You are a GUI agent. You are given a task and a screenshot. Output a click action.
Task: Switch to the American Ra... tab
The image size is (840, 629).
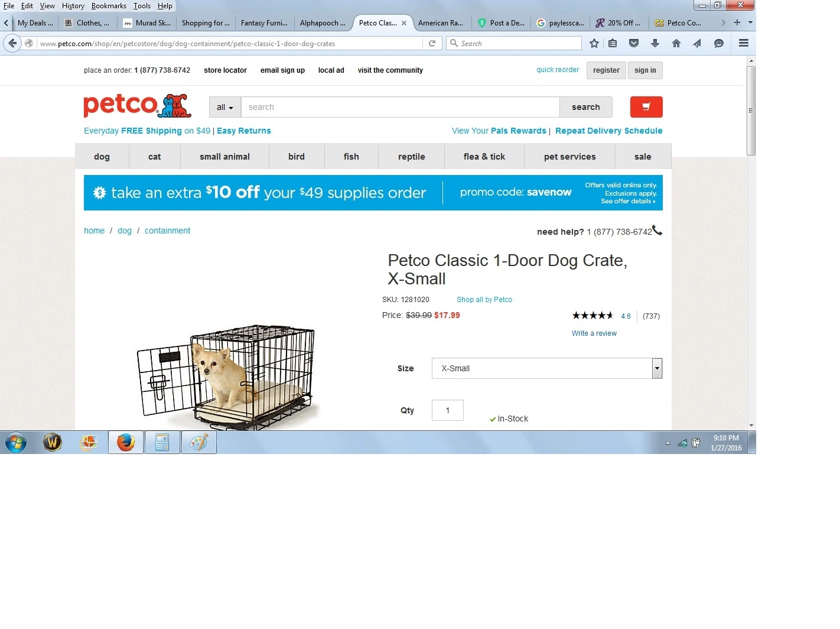coord(441,23)
